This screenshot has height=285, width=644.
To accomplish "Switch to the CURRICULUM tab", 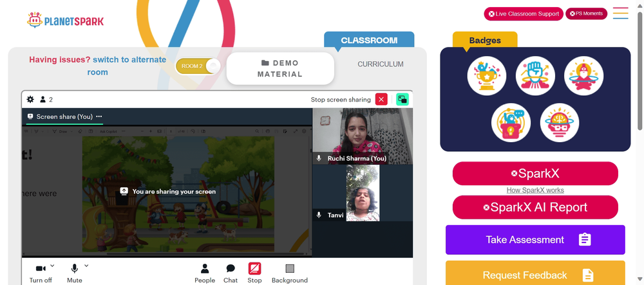I will pyautogui.click(x=381, y=64).
